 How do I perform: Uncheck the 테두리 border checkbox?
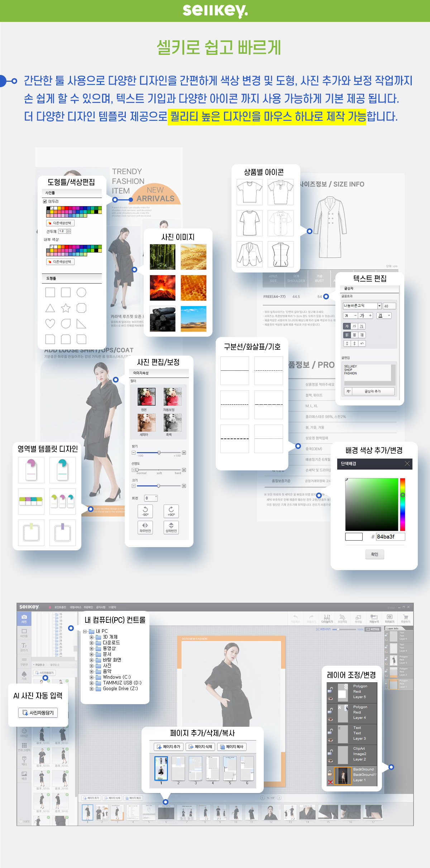[x=45, y=201]
